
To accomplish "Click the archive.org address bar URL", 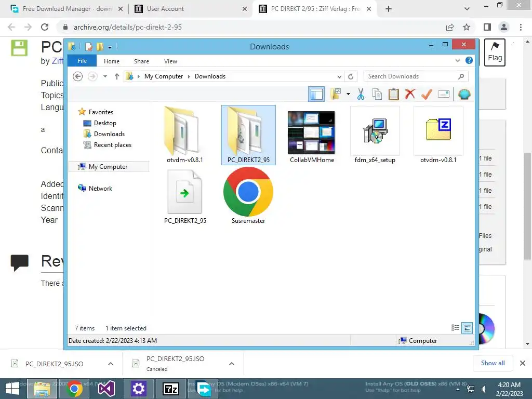I will coord(128,27).
